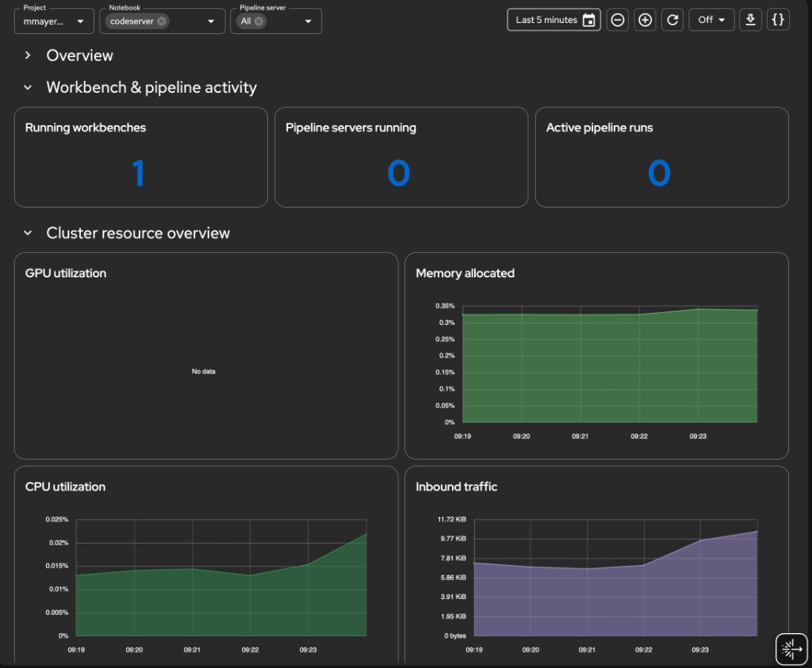Open the Notebook selection dropdown
This screenshot has width=812, height=668.
(x=211, y=21)
